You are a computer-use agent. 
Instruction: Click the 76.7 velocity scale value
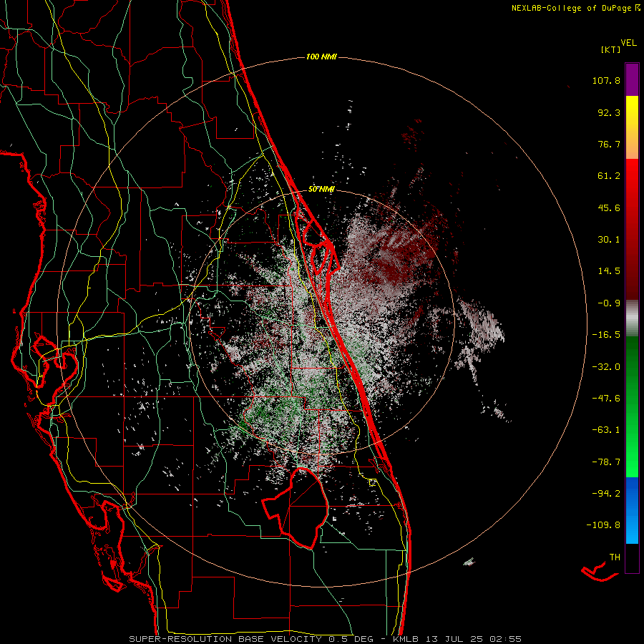tap(609, 144)
